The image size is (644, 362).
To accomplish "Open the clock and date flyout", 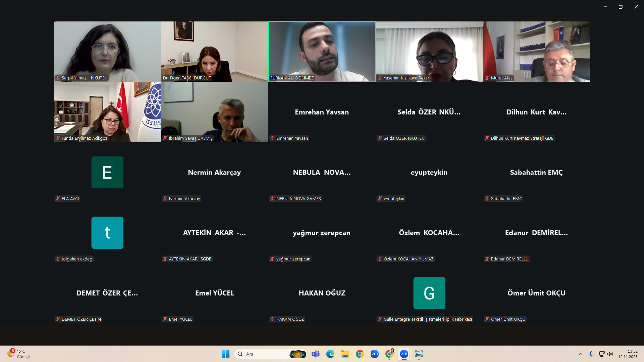I will (x=628, y=354).
